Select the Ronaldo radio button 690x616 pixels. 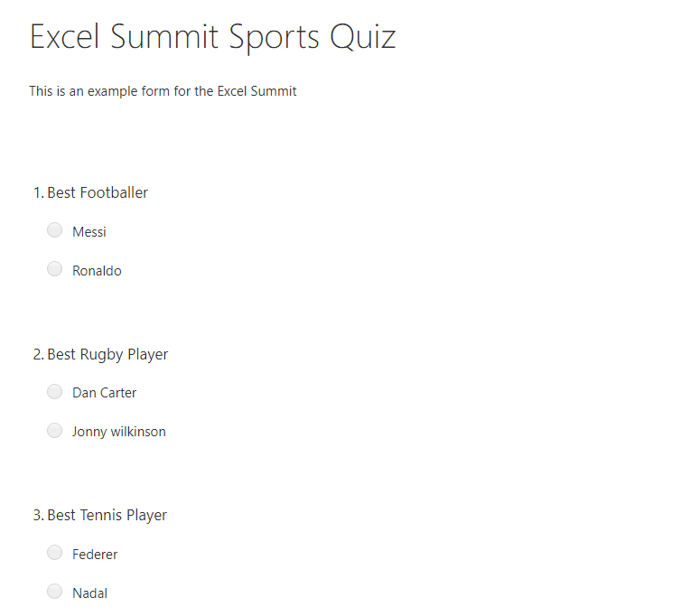coord(54,269)
